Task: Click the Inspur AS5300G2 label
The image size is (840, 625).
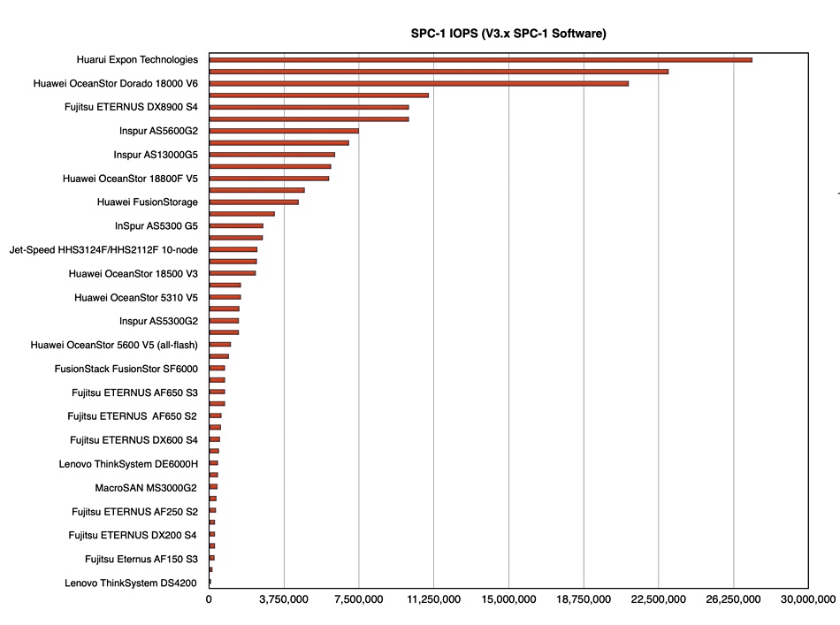Action: point(158,321)
